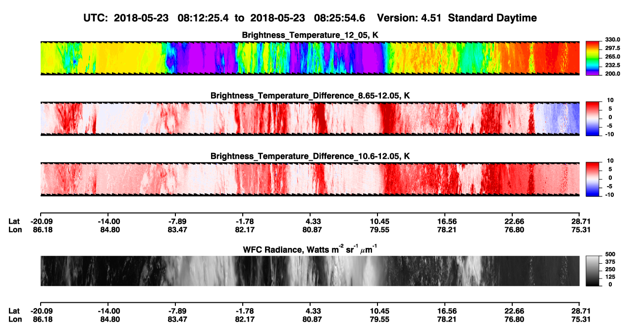
Task: Click the grayscale WFC Radiance image strip
Action: pyautogui.click(x=310, y=271)
